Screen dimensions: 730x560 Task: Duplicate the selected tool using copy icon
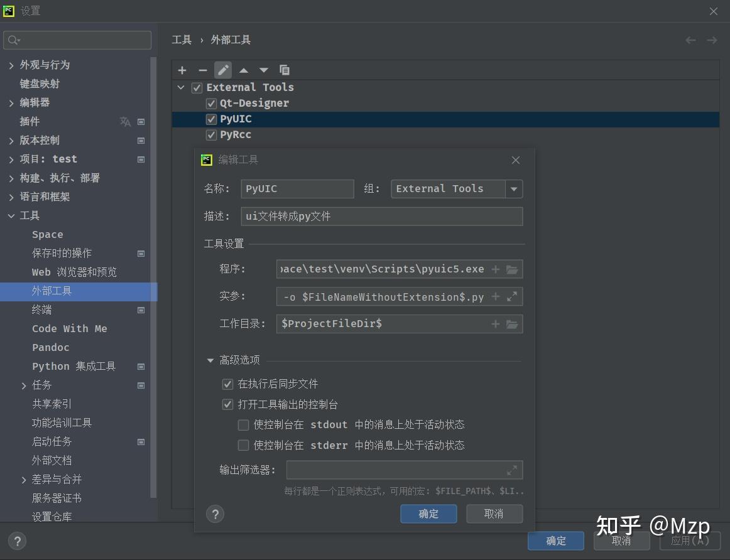click(x=283, y=70)
